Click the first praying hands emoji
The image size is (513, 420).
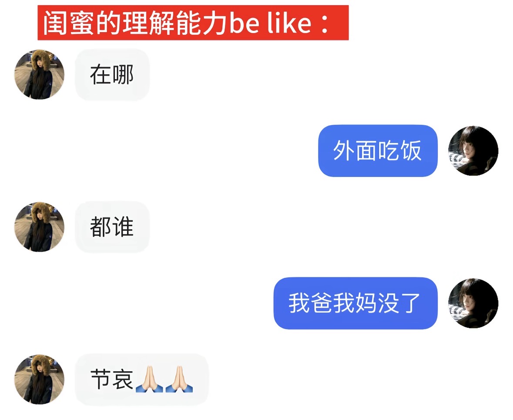(149, 380)
